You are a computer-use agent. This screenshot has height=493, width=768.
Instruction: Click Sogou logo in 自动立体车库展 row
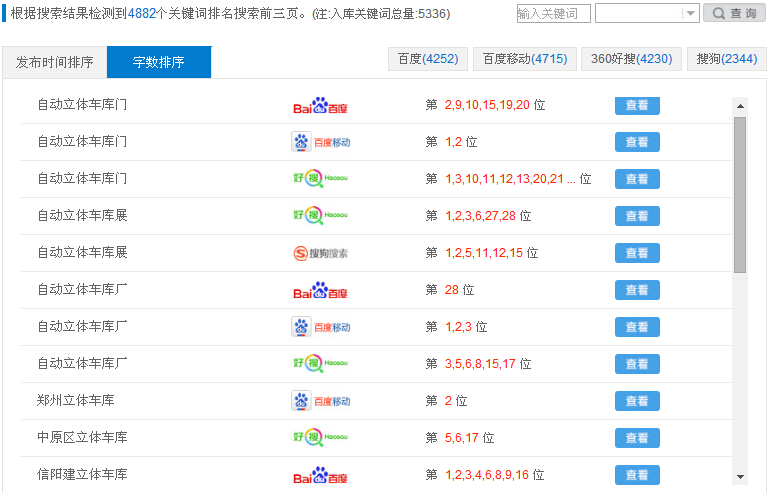[x=320, y=253]
